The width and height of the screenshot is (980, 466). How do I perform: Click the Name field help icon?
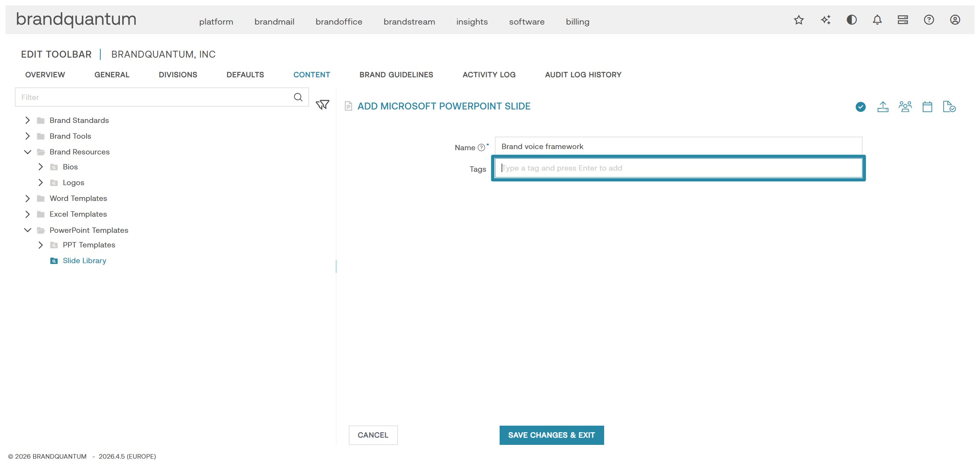point(481,148)
